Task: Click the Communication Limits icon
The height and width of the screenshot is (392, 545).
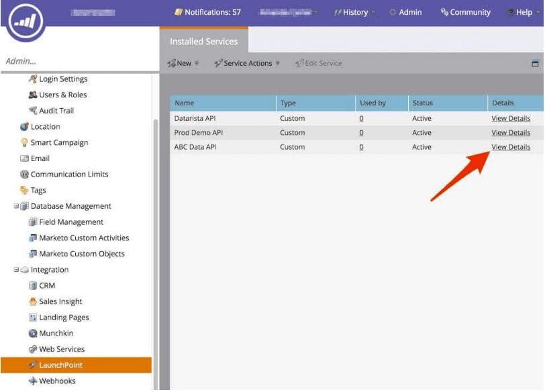Action: pos(24,174)
